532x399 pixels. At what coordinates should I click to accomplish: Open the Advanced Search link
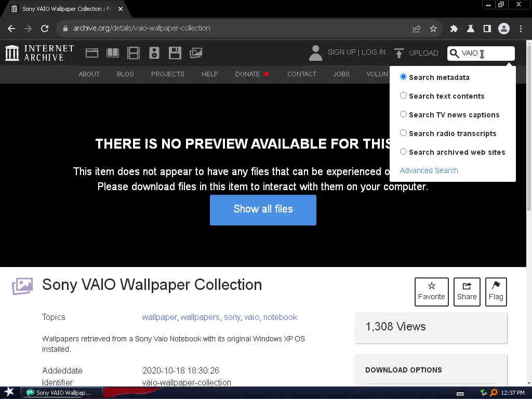click(429, 170)
